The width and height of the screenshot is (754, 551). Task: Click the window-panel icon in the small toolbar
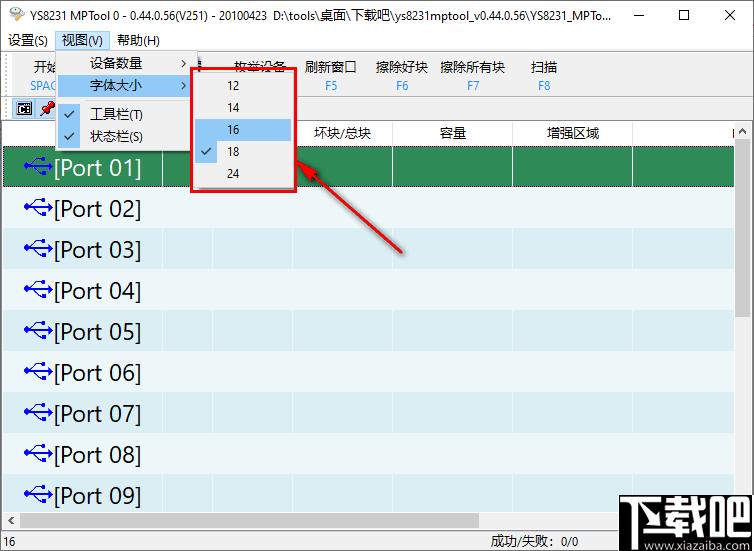24,109
